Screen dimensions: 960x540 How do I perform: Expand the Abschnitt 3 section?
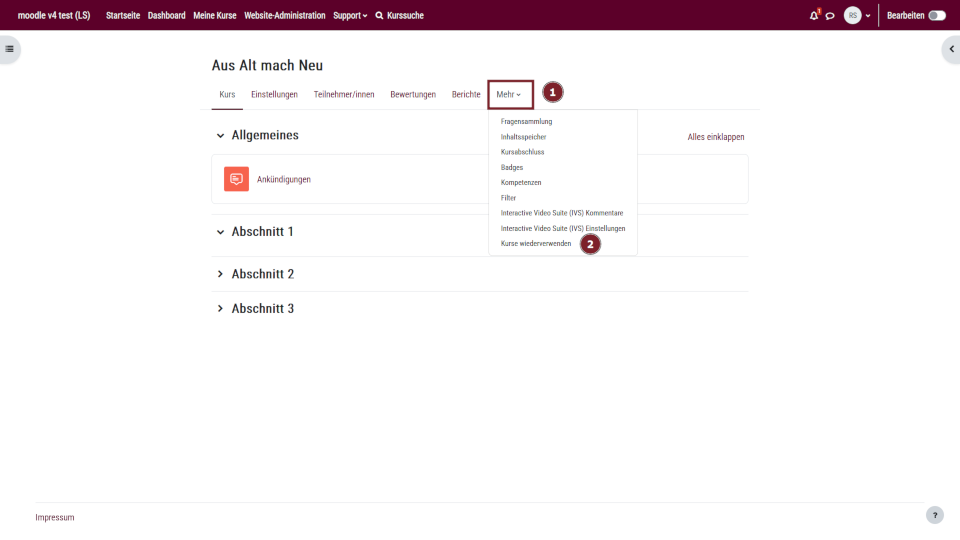tap(220, 309)
